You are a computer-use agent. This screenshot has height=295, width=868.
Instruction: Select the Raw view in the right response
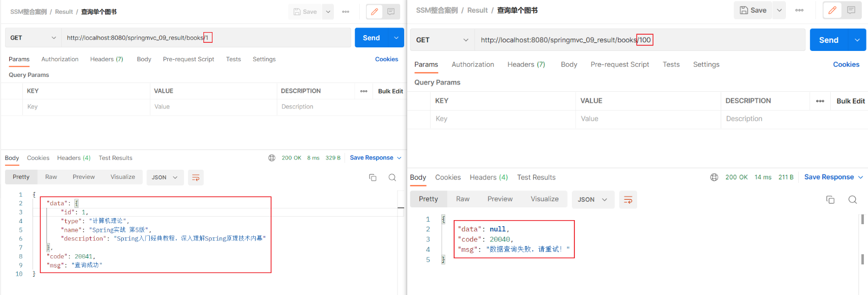463,199
